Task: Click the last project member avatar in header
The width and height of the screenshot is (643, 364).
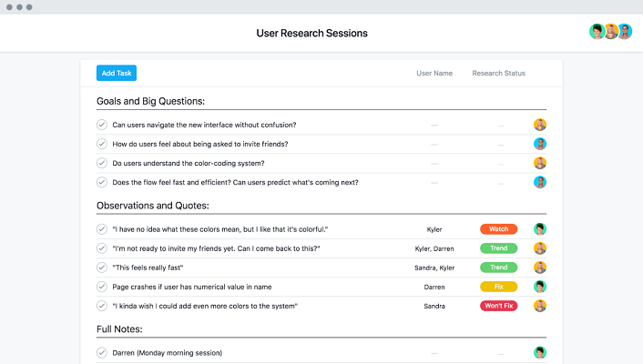Action: click(625, 31)
